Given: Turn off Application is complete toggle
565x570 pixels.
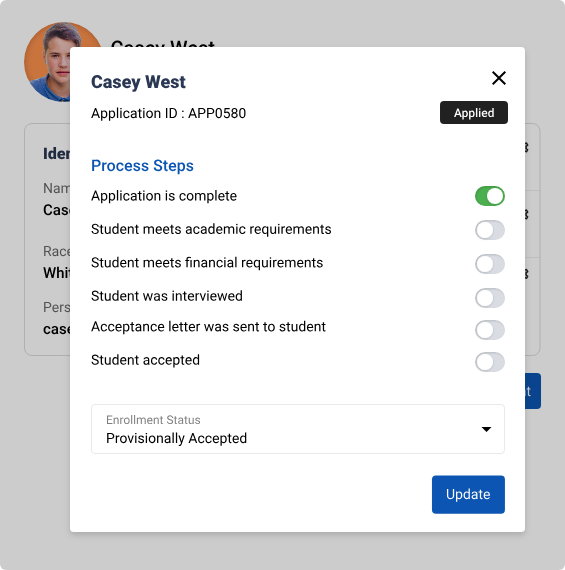Looking at the screenshot, I should (490, 196).
